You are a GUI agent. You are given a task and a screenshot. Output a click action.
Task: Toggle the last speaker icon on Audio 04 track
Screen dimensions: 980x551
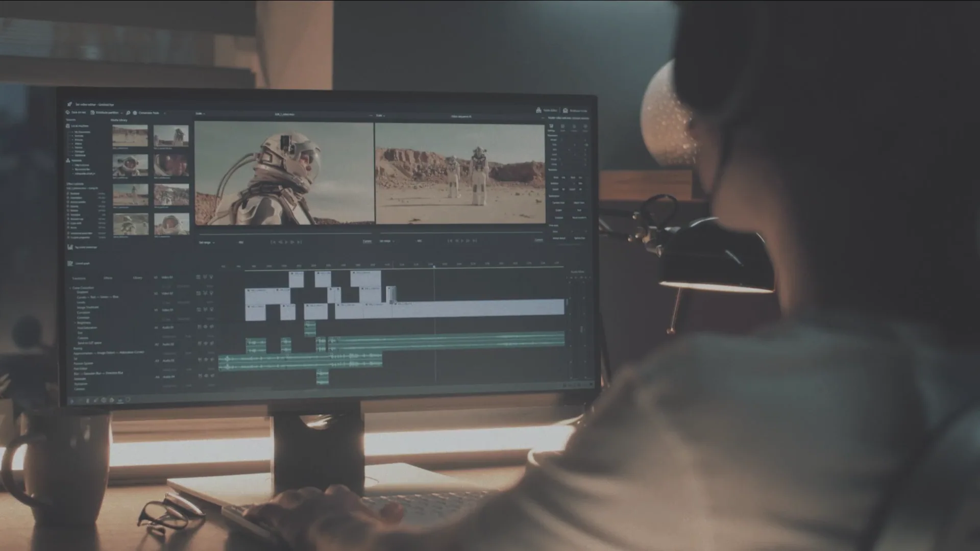point(211,377)
